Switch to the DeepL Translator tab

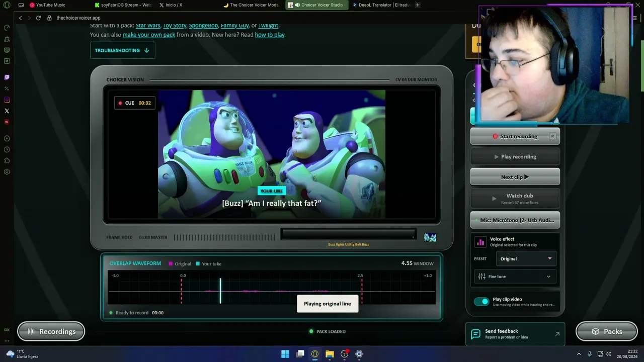coord(381,5)
